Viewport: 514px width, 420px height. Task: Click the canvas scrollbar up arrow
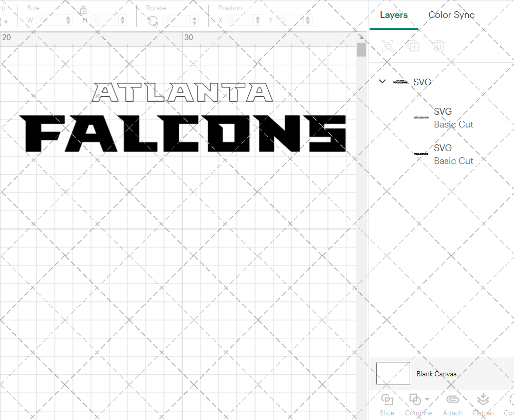click(361, 36)
